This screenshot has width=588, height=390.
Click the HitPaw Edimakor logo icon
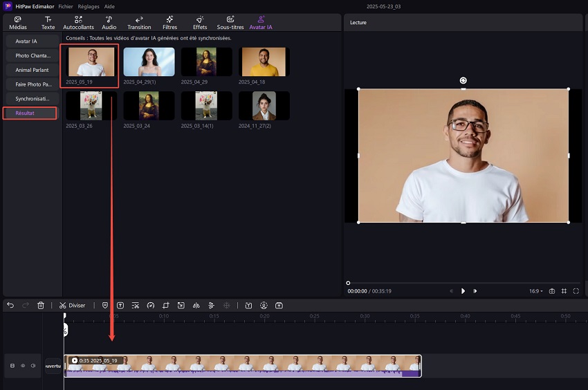8,6
